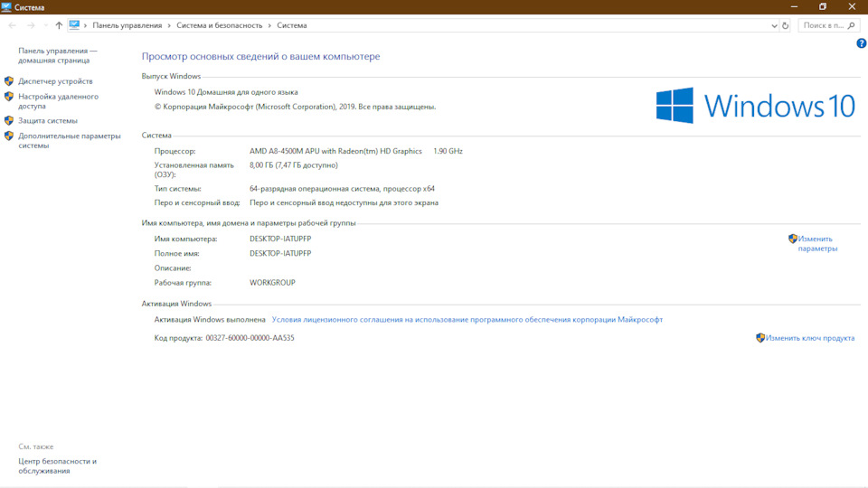Click product ID '00327-60000-00000-AA535'

[x=250, y=338]
